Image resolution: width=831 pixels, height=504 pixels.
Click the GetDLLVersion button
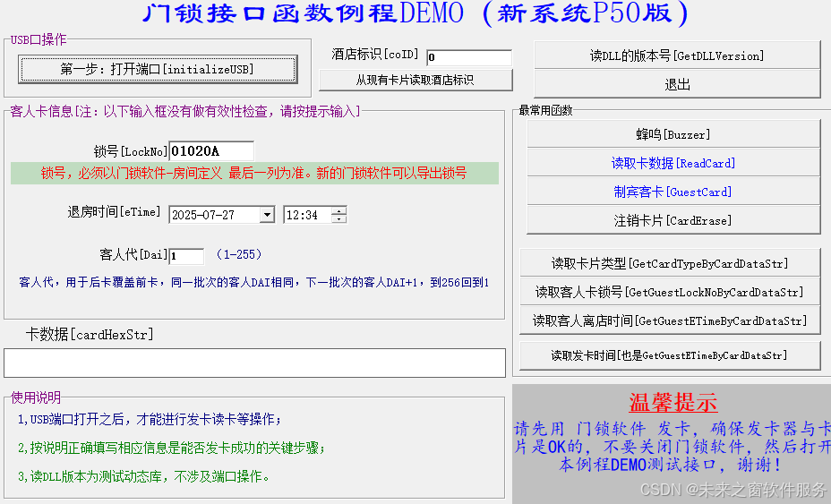coord(677,56)
